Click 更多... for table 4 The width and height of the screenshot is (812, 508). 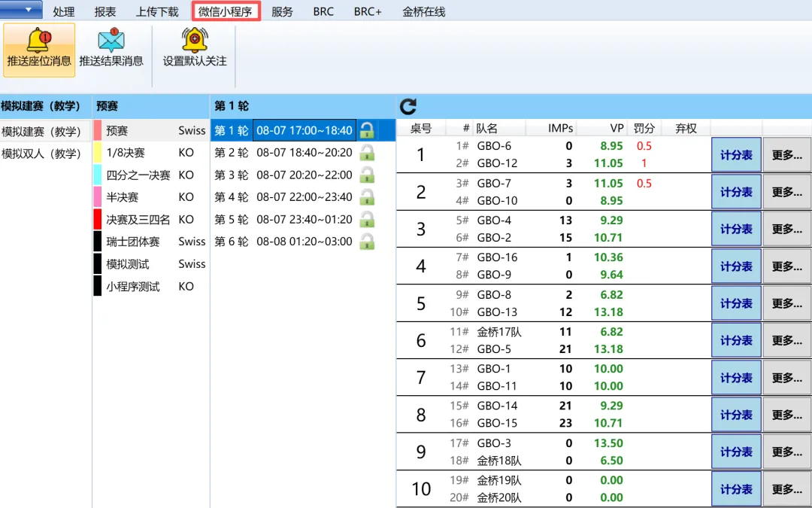[787, 266]
